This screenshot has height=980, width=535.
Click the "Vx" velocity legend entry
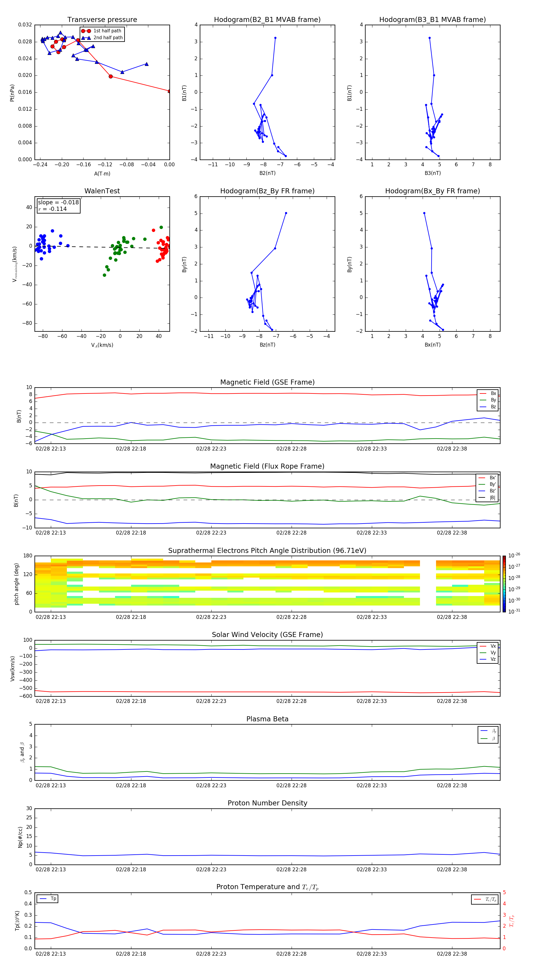tap(488, 646)
